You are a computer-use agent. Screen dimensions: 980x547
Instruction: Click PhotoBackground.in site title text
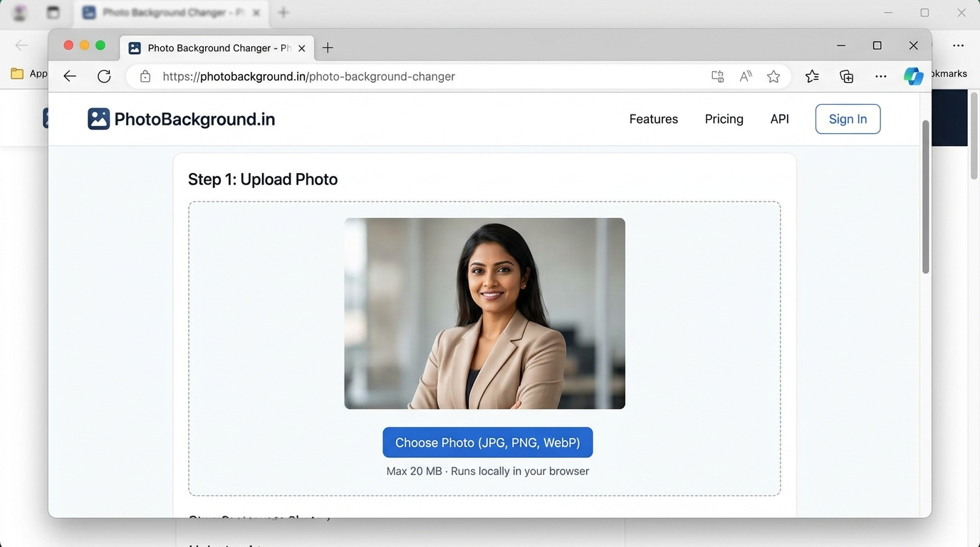(194, 119)
